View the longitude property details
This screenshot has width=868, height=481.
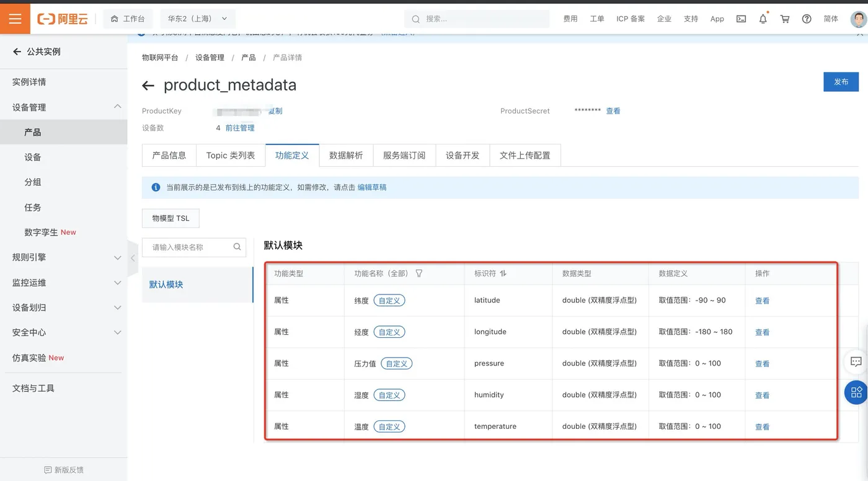pyautogui.click(x=762, y=332)
